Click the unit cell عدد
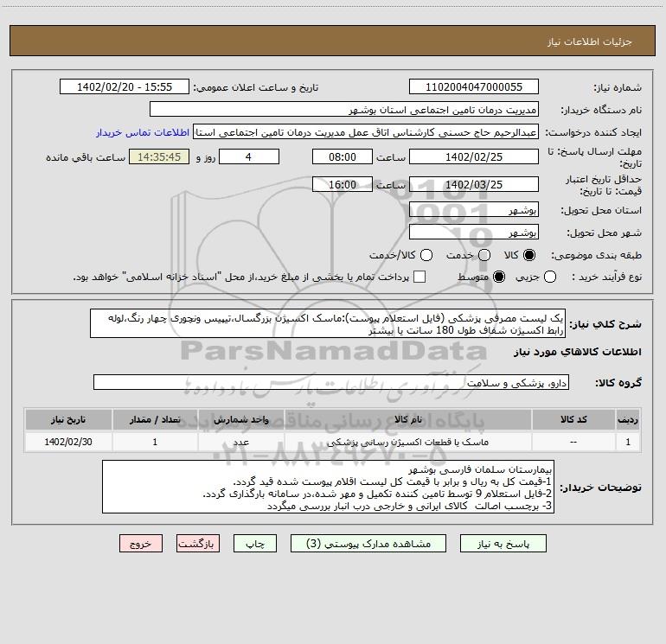The image size is (666, 644). tap(240, 442)
